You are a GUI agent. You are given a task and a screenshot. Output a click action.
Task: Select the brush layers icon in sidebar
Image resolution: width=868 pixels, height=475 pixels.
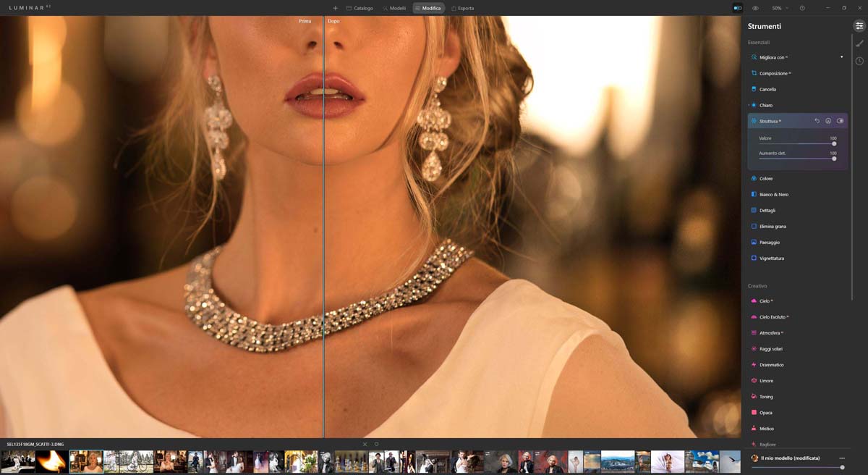(859, 43)
